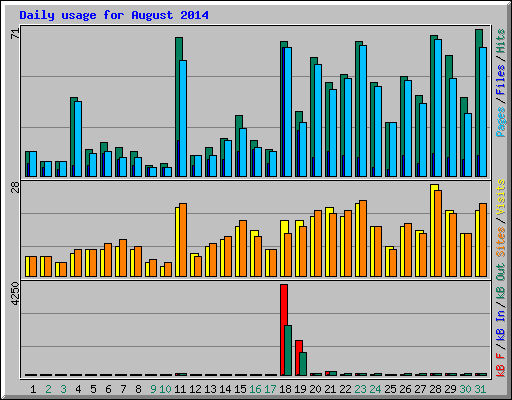
Task: Click the green hits bar for day 31
Action: coord(478,103)
